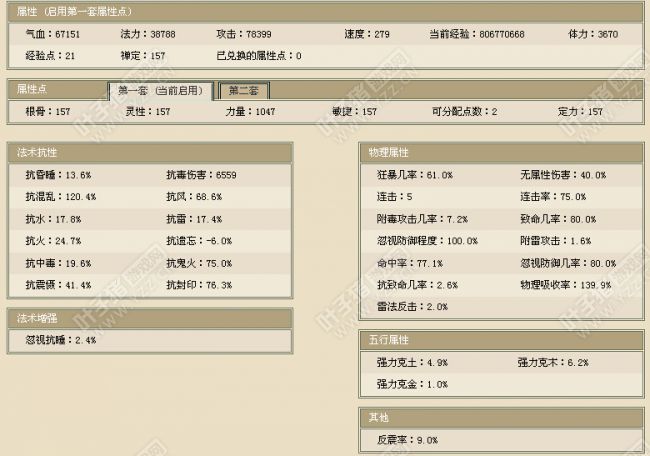Click the 强力克木 6.2% entry
Viewport: 650px width, 456px height.
pos(552,362)
